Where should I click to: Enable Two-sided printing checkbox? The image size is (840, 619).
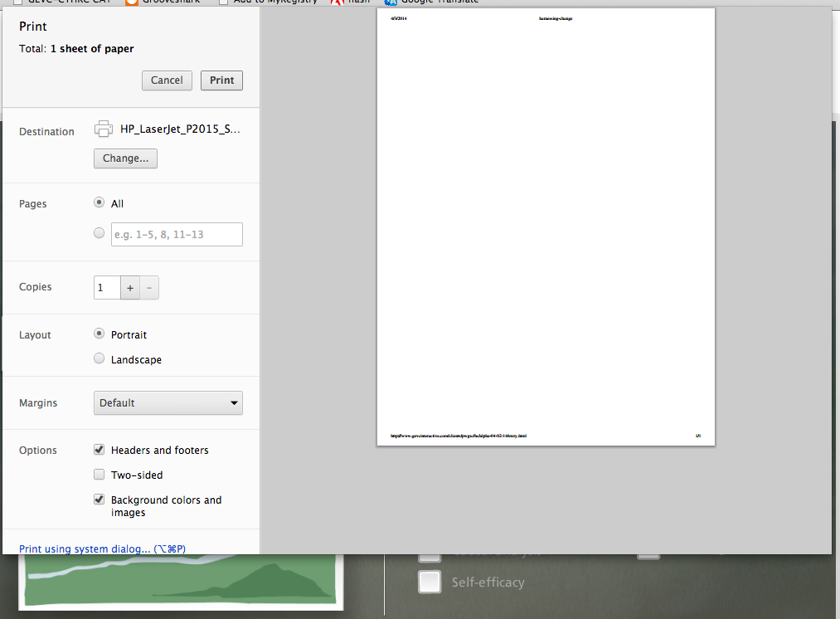[100, 475]
